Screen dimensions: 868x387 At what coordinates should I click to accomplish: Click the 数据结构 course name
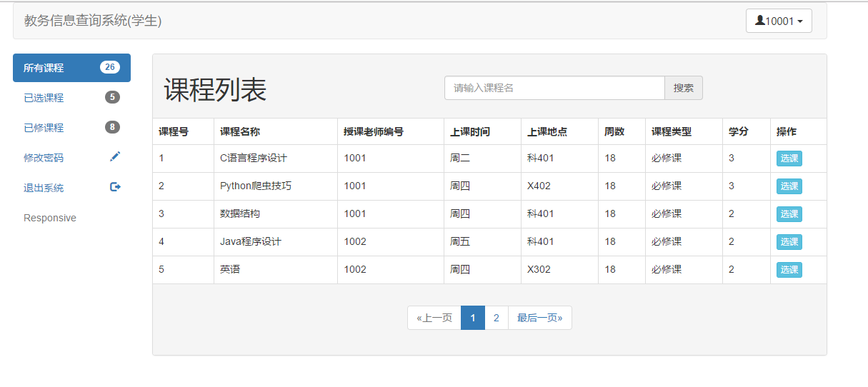point(240,214)
